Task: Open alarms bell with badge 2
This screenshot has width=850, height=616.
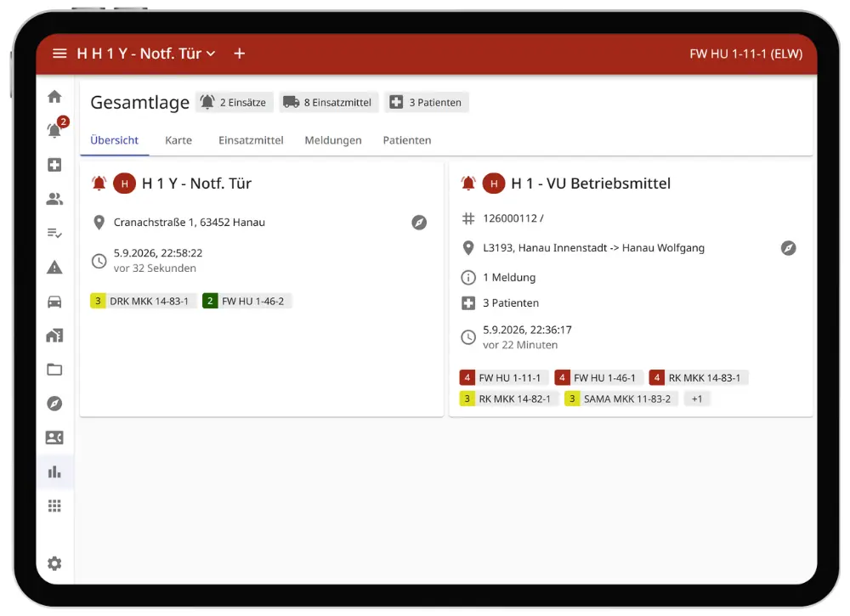Action: pyautogui.click(x=55, y=129)
